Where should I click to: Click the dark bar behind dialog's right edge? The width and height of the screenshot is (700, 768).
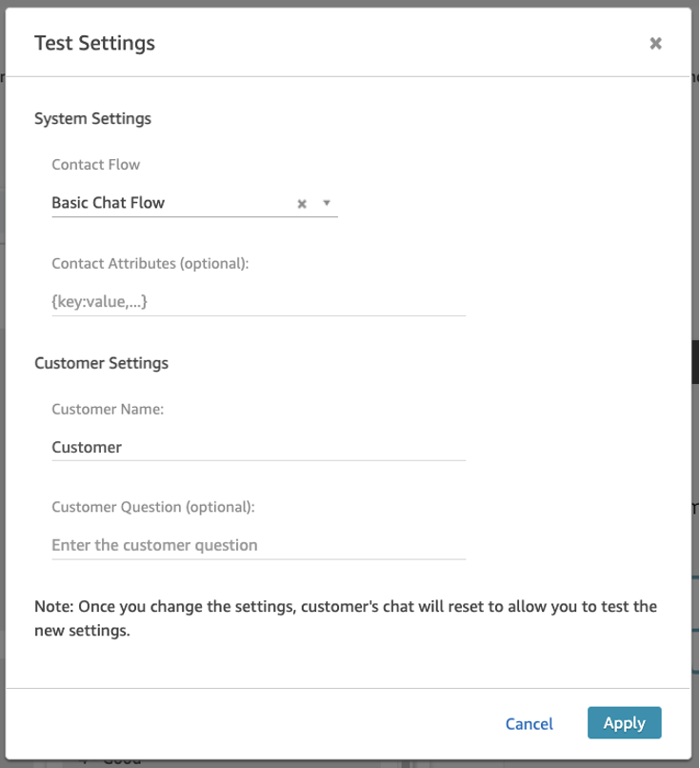695,362
